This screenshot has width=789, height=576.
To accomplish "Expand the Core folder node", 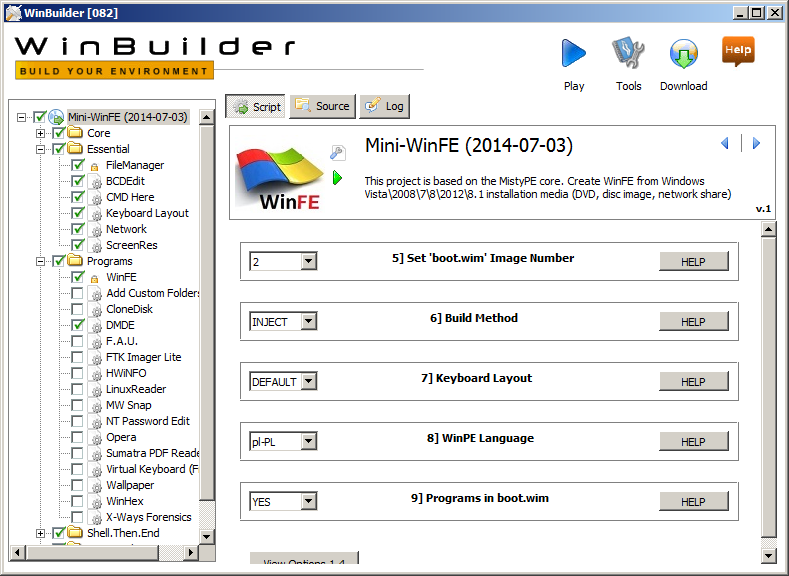I will (x=40, y=133).
